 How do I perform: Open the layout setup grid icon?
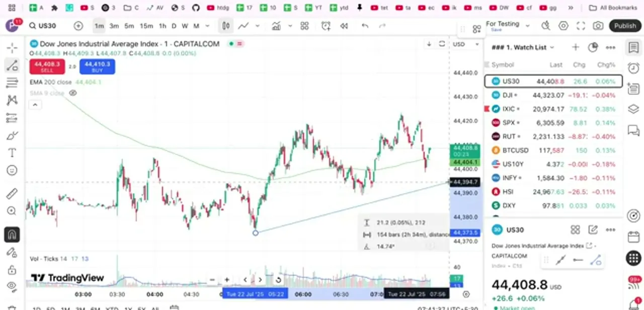click(476, 28)
